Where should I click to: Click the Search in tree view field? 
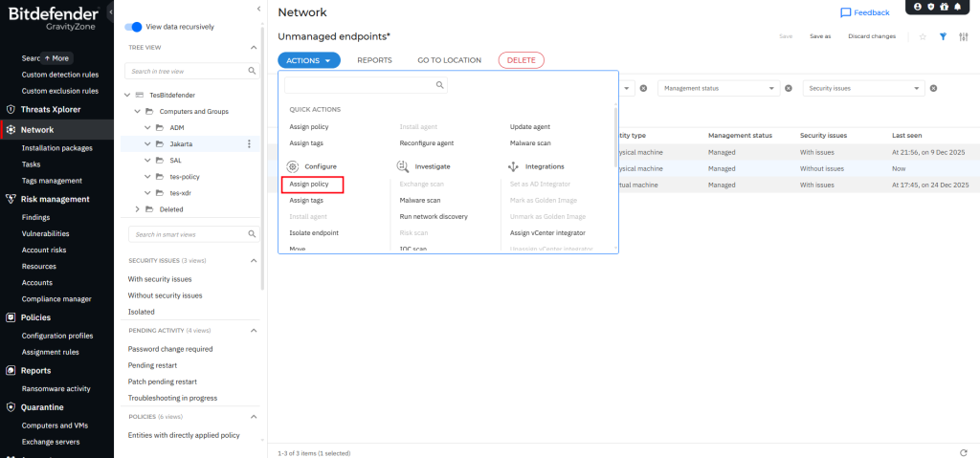[188, 71]
